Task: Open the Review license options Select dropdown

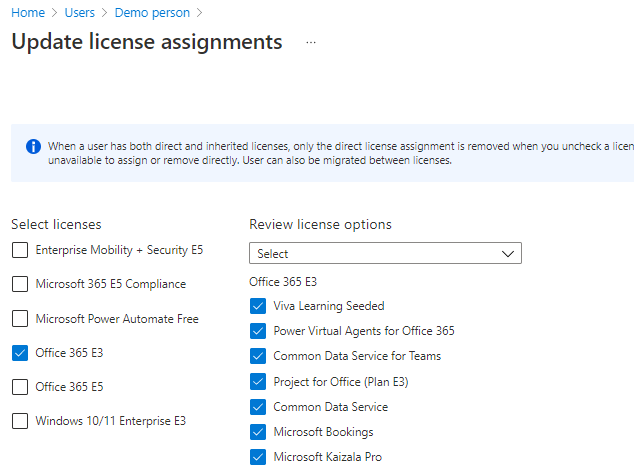Action: 384,254
